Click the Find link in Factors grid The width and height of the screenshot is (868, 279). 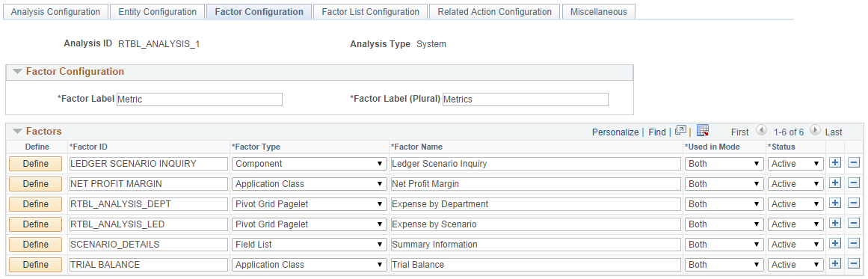tap(657, 132)
